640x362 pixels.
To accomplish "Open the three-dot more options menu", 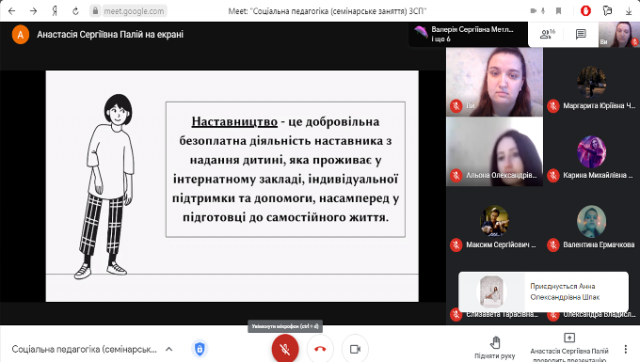I will [x=625, y=349].
